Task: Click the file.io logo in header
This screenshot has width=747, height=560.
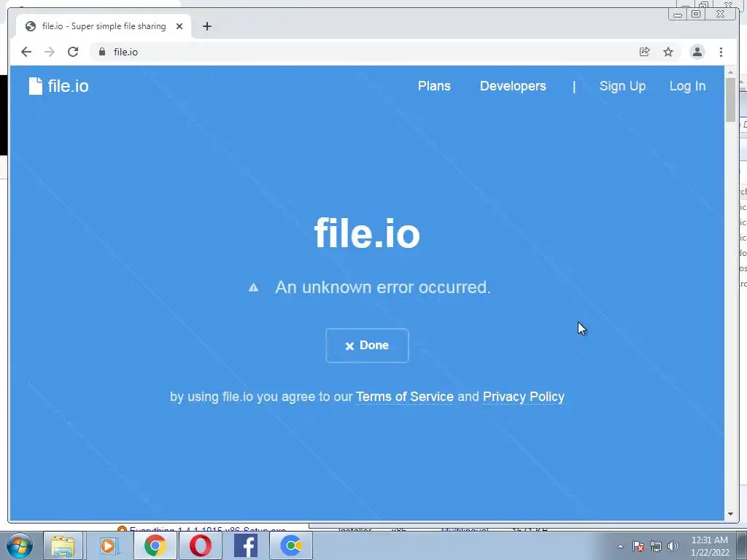Action: 58,86
